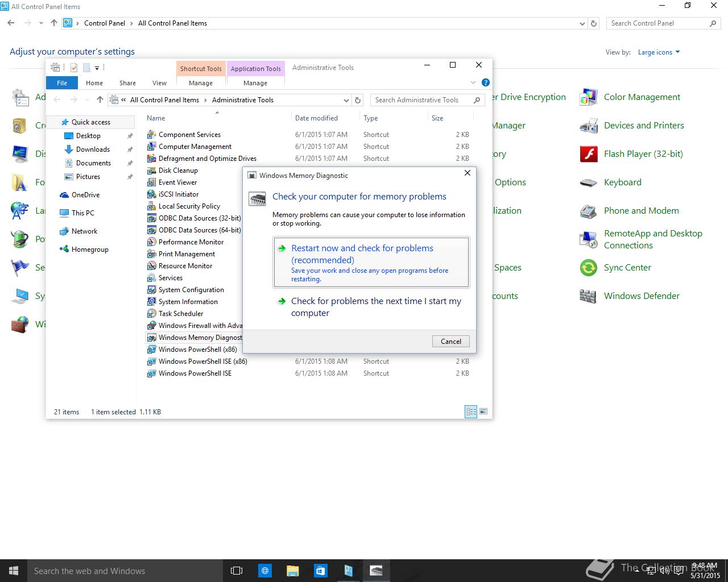The width and height of the screenshot is (728, 582).
Task: Select System Configuration list entry
Action: [191, 290]
